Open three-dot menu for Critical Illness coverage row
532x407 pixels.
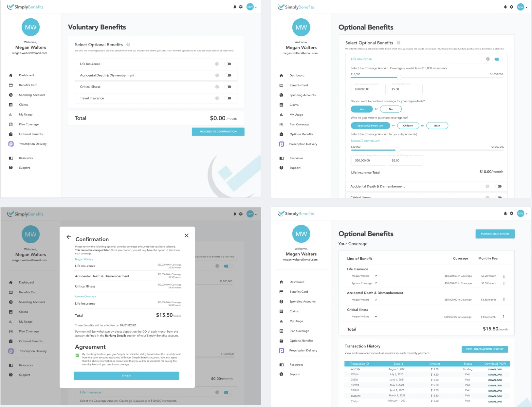504,317
